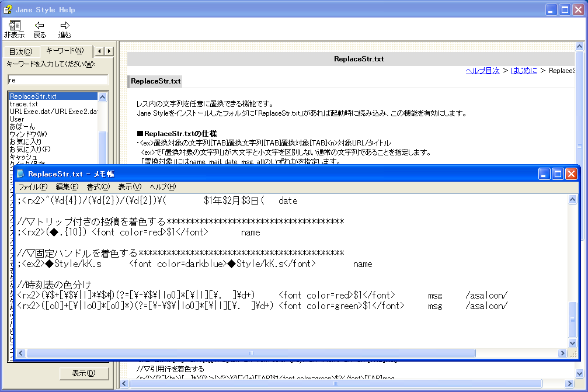
Task: Switch to the 目次(C) tab
Action: pos(20,52)
